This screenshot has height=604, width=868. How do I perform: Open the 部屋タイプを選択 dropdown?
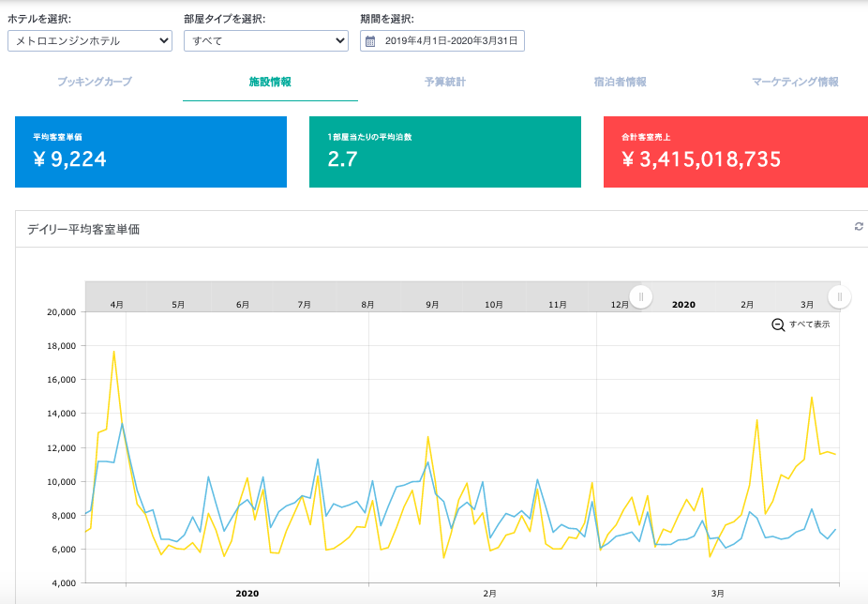pos(265,41)
